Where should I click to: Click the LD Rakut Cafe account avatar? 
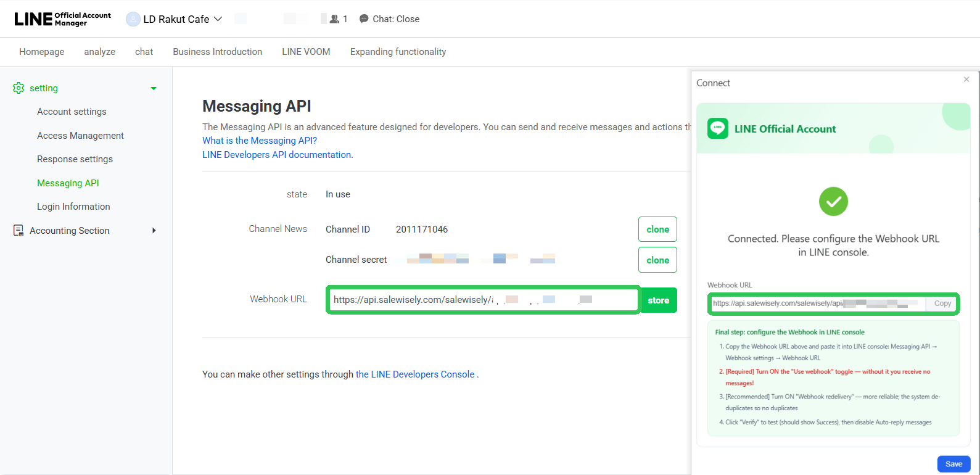(x=133, y=19)
